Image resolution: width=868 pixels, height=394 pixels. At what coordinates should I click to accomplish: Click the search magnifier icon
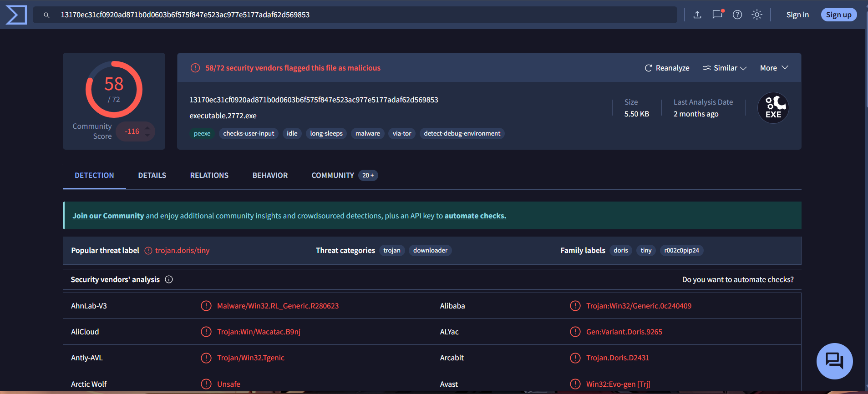(x=46, y=15)
